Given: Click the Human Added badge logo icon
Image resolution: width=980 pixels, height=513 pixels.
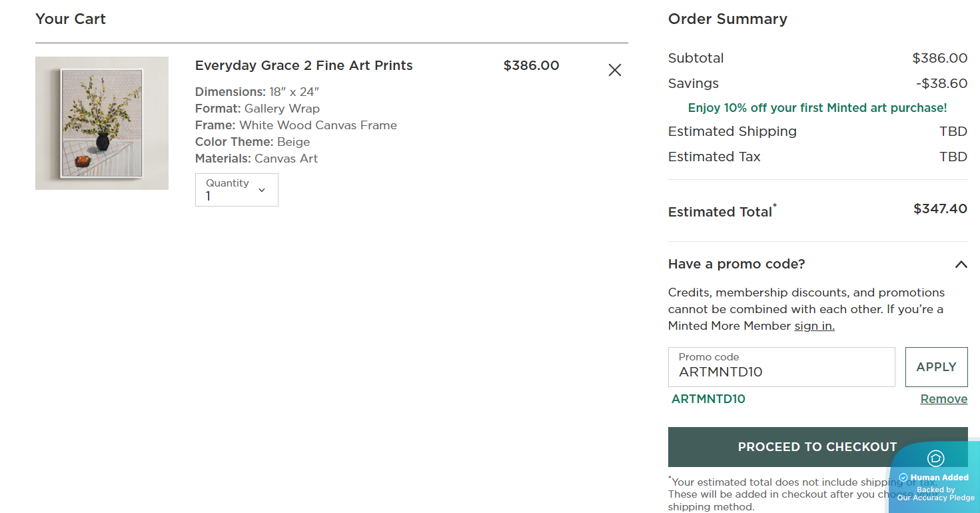Looking at the screenshot, I should coord(935,458).
